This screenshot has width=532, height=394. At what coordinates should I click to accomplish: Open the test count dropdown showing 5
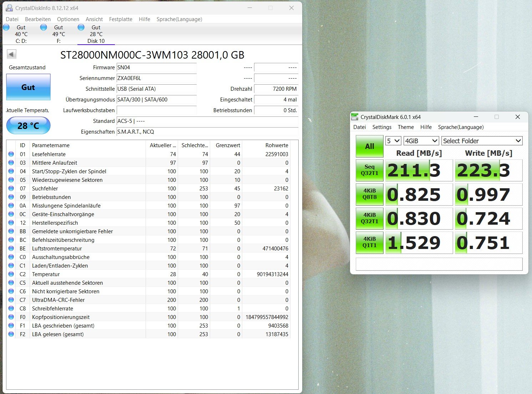coord(394,141)
